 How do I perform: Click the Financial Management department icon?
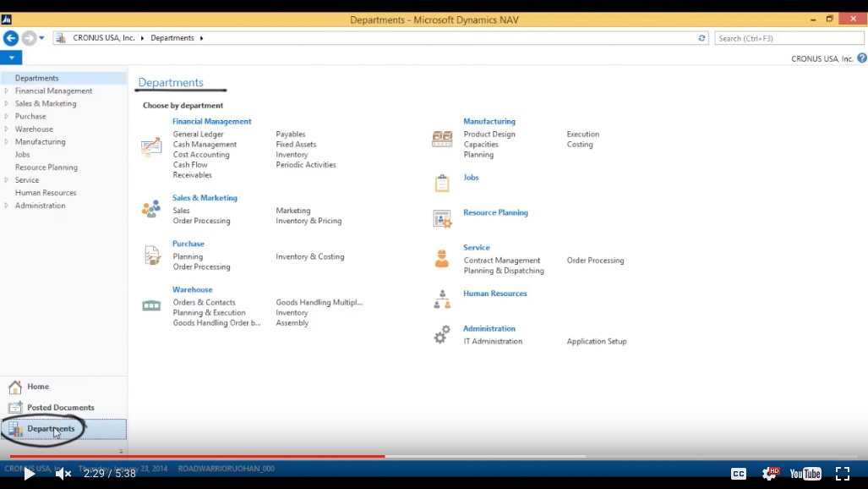pyautogui.click(x=150, y=147)
